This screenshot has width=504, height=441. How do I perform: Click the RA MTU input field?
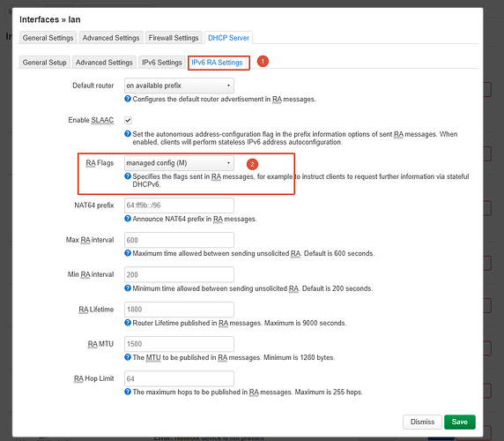(179, 344)
